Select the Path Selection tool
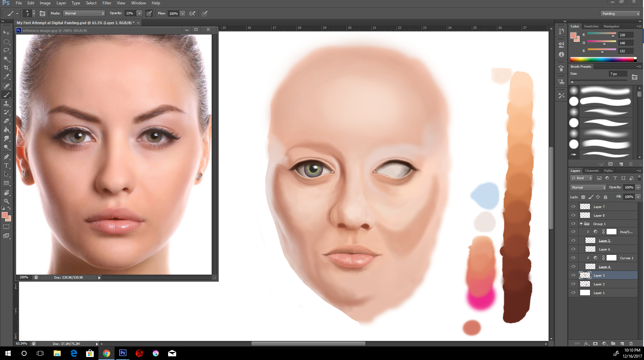 pyautogui.click(x=6, y=174)
